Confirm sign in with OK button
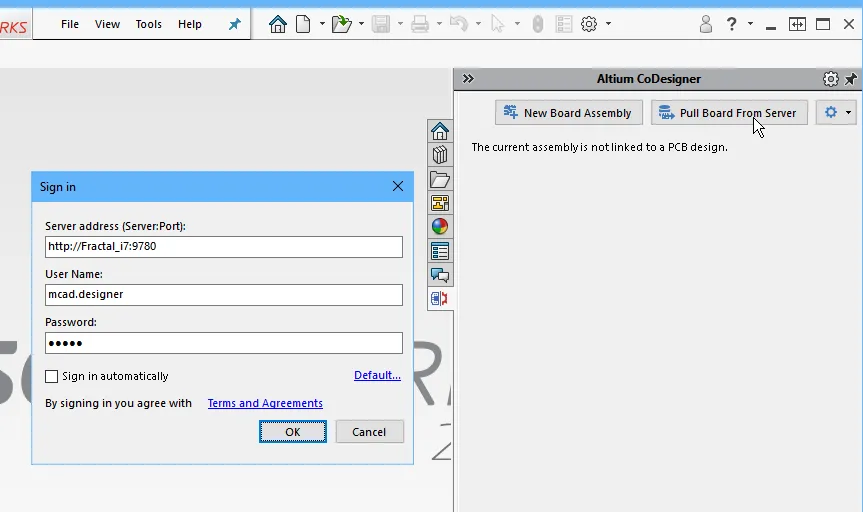This screenshot has height=512, width=863. click(x=293, y=432)
